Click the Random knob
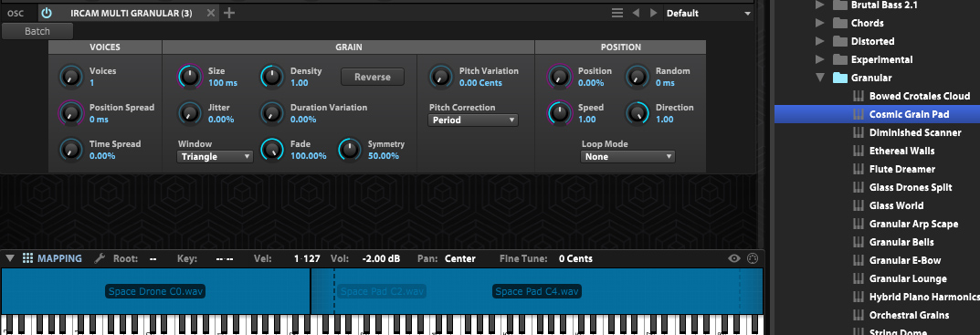 (x=638, y=77)
